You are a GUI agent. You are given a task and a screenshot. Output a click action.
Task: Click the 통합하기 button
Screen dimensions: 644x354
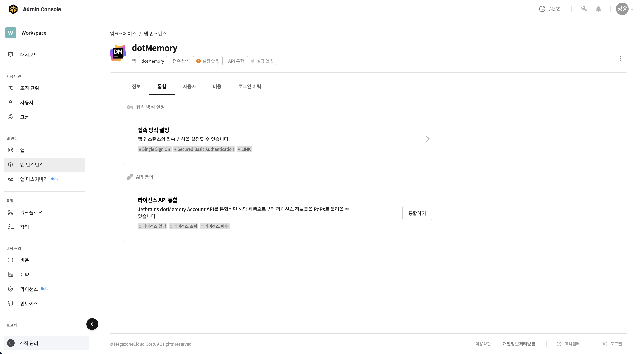point(417,213)
